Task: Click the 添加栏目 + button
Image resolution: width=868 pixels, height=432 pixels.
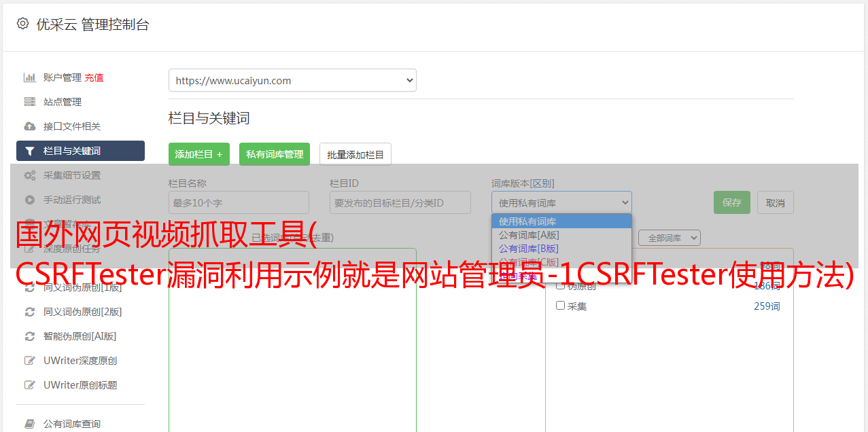Action: [x=199, y=154]
